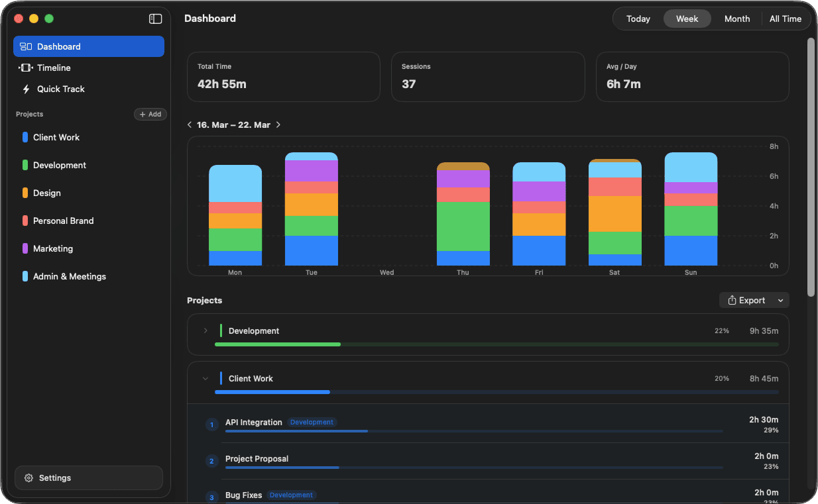
Task: Collapse the Client Work project
Action: [205, 378]
